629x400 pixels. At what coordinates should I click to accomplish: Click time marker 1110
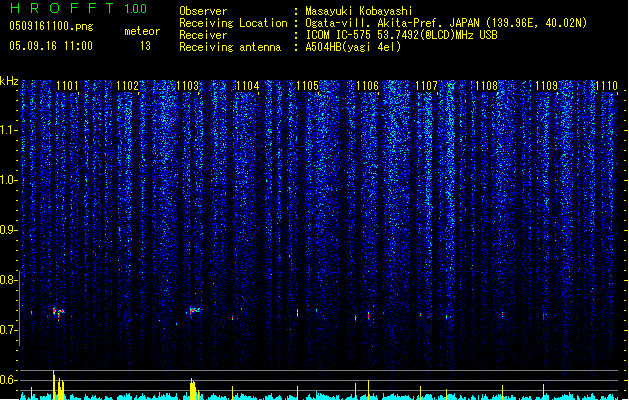pos(607,86)
